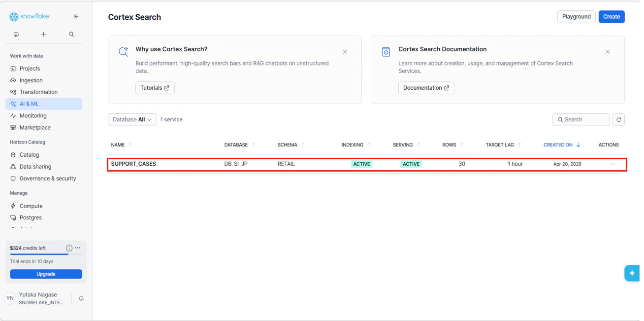Click the Marketplace store icon
Viewport: 644px width, 321px height.
pos(13,128)
